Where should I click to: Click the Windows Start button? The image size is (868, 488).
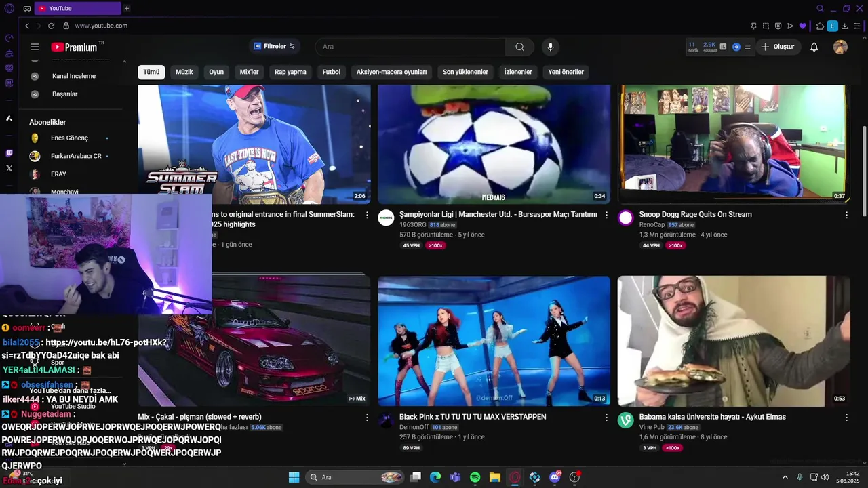[x=294, y=477]
